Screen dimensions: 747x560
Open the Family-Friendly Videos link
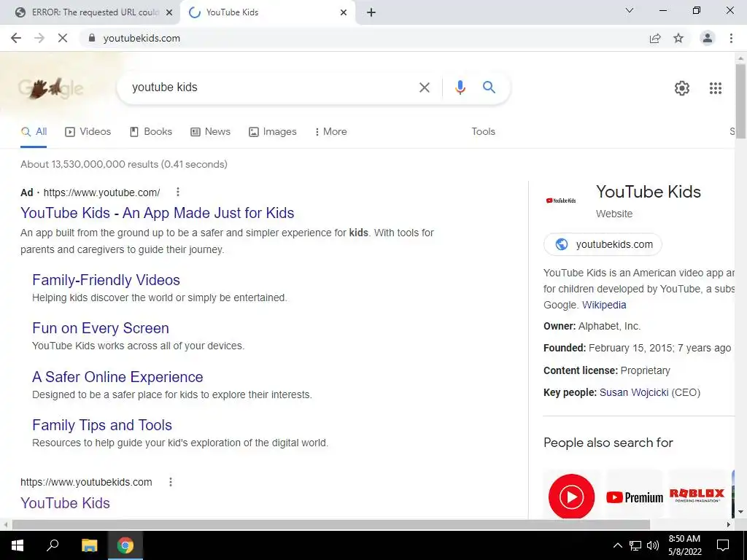tap(106, 280)
